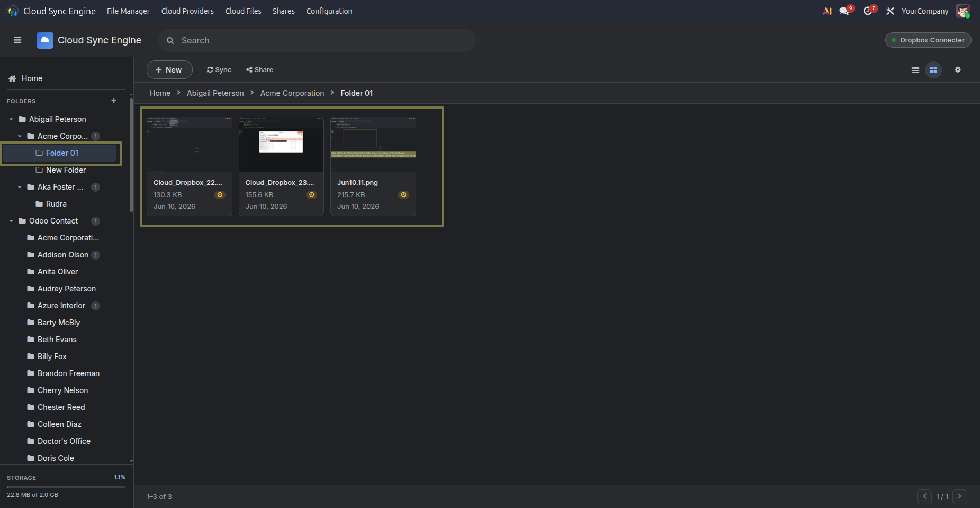Add a new folder with plus icon

[x=114, y=101]
